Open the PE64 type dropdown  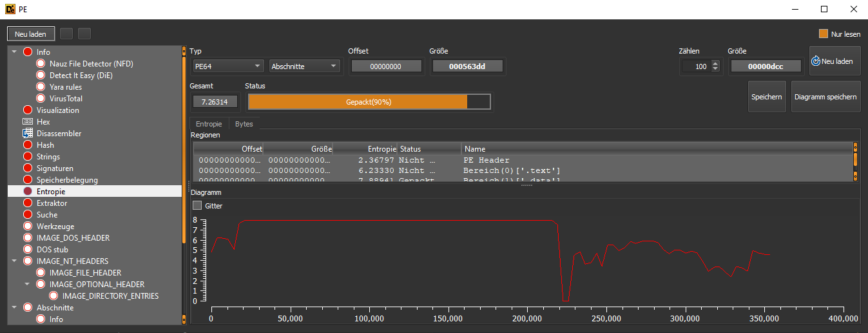tap(228, 66)
